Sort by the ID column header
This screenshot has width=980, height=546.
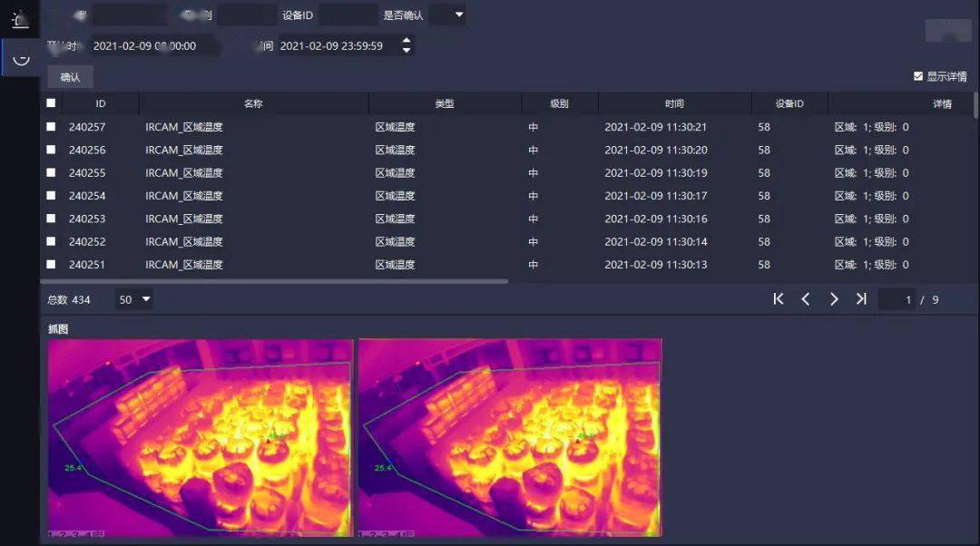[x=101, y=103]
